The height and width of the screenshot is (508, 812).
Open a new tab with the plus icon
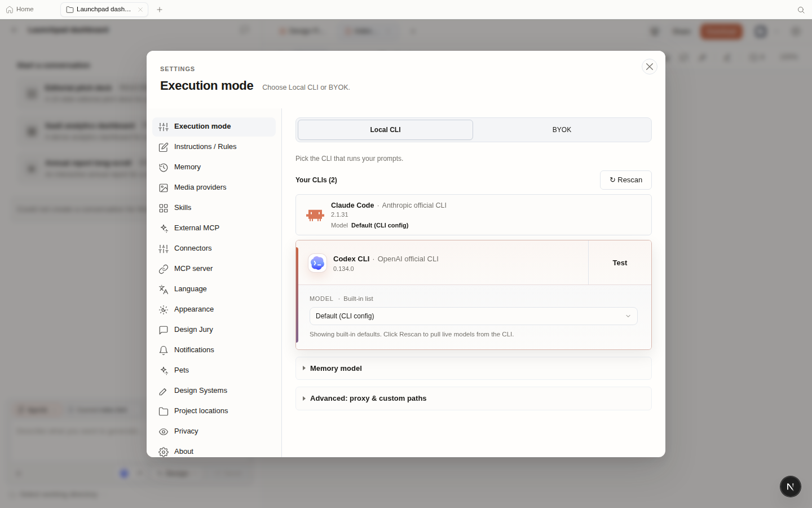[160, 10]
